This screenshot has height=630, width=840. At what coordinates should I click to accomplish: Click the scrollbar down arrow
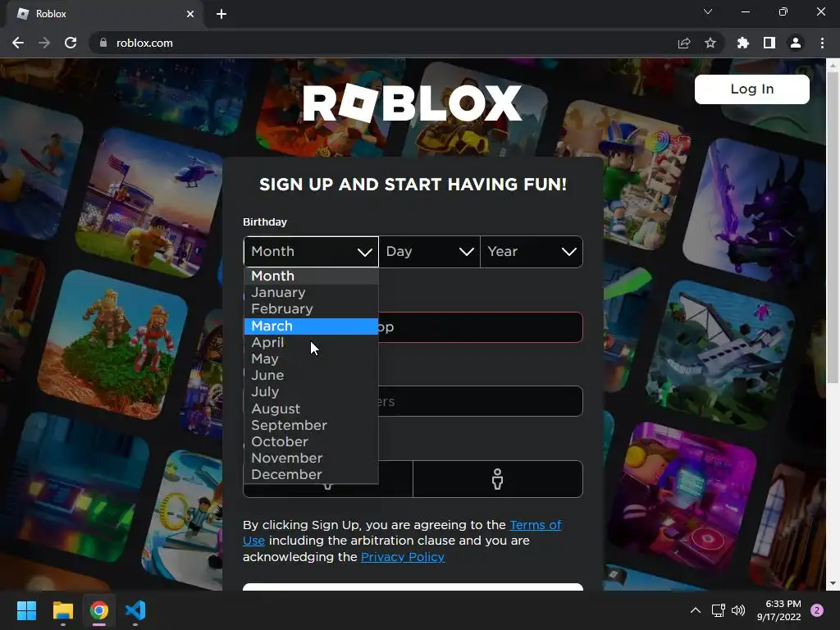pos(833,583)
